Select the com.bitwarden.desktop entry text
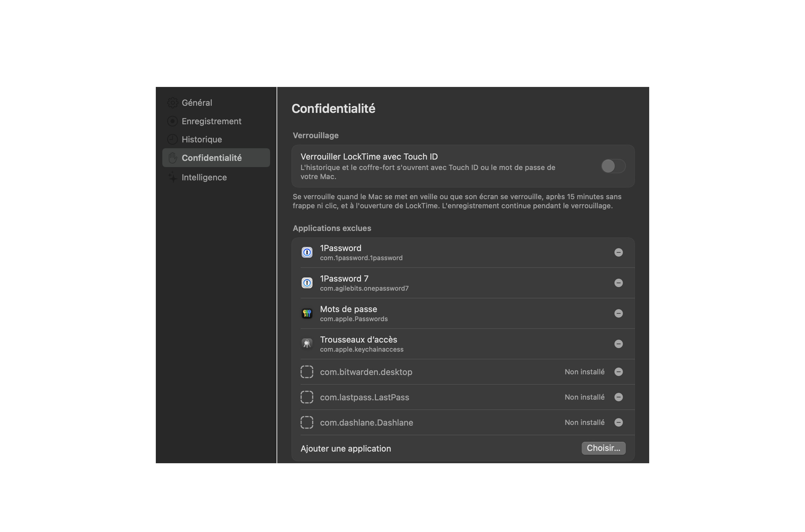805x532 pixels. pyautogui.click(x=366, y=372)
